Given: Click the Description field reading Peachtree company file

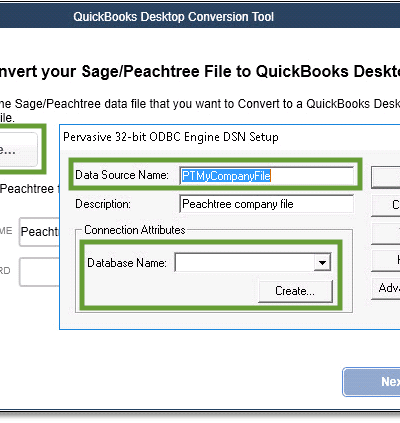Looking at the screenshot, I should point(267,204).
